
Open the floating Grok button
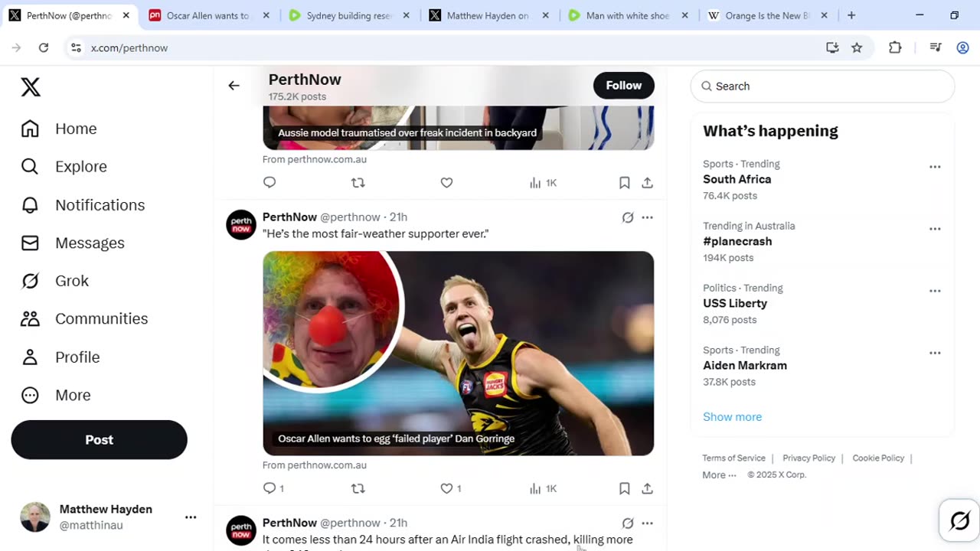(959, 520)
